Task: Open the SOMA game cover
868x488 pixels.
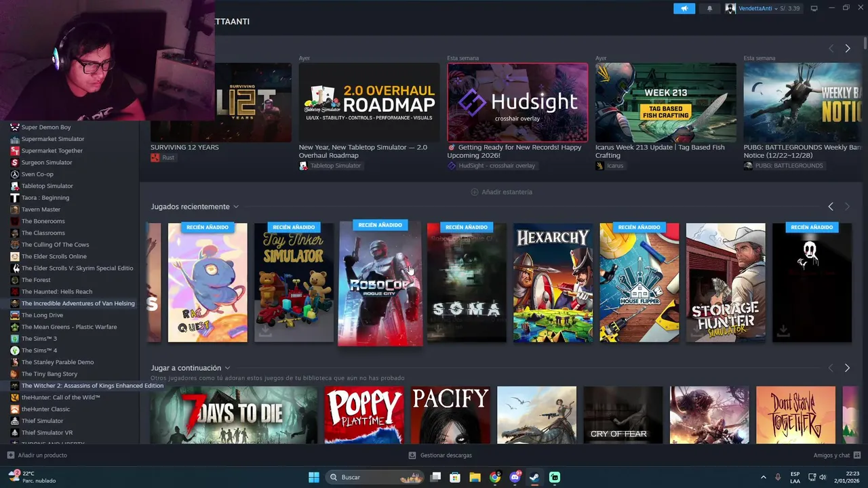Action: (467, 283)
